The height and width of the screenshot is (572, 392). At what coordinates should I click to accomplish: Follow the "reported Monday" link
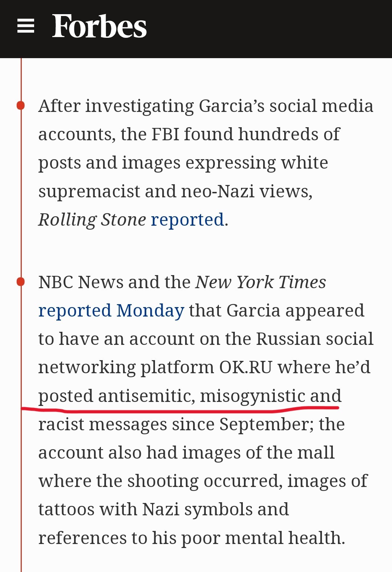tap(111, 311)
